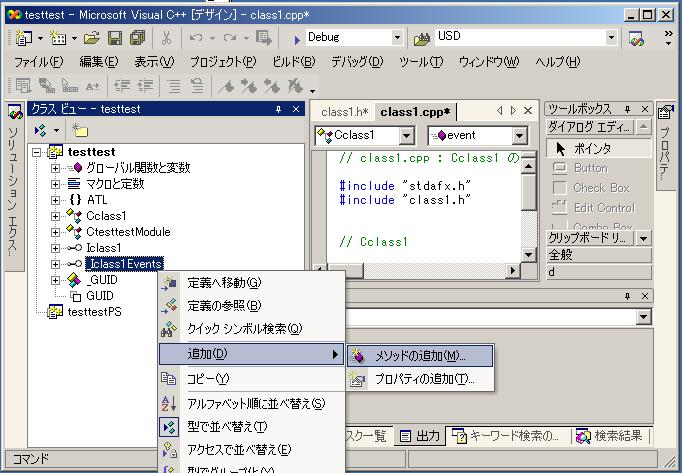Collapse the testtest root tree node
The width and height of the screenshot is (682, 473).
point(37,152)
